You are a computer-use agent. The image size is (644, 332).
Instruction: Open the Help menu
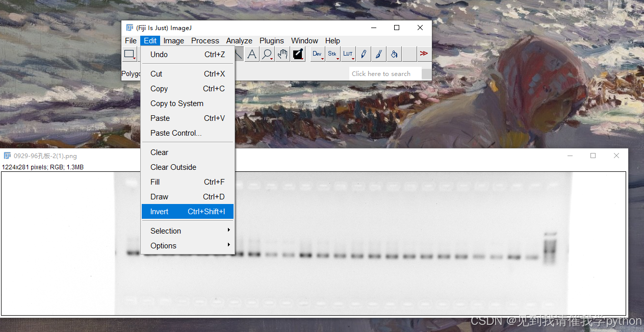tap(332, 41)
